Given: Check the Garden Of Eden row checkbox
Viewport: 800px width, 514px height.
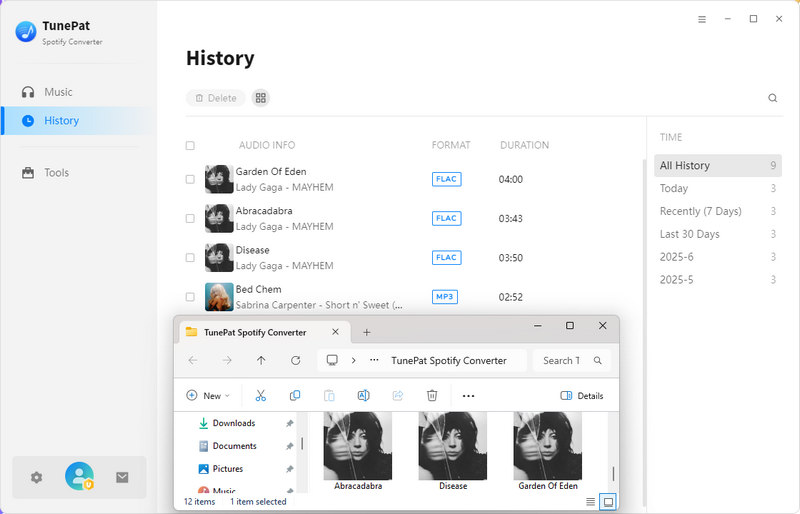Looking at the screenshot, I should click(190, 179).
